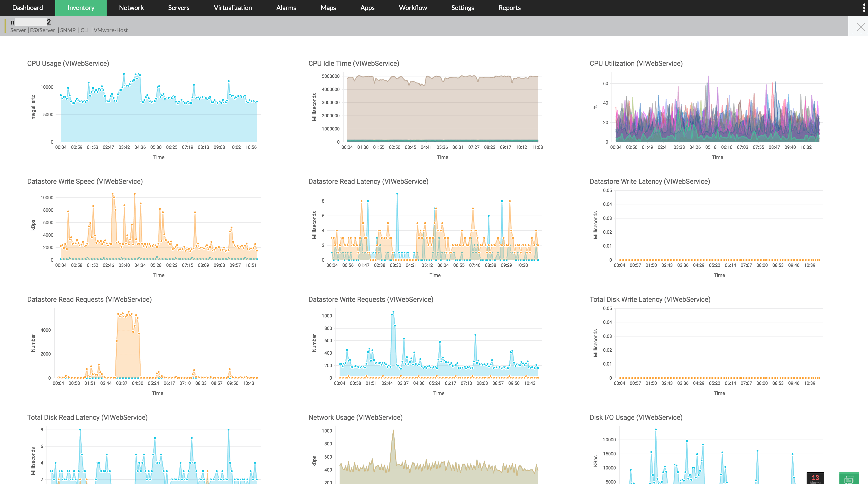
Task: Navigate to the Servers page
Action: click(178, 7)
